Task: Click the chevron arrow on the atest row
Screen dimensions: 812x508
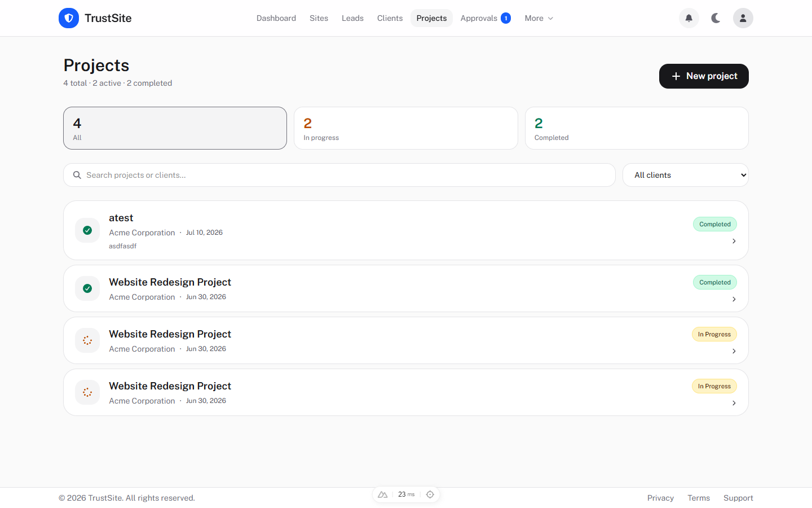Action: pos(734,241)
